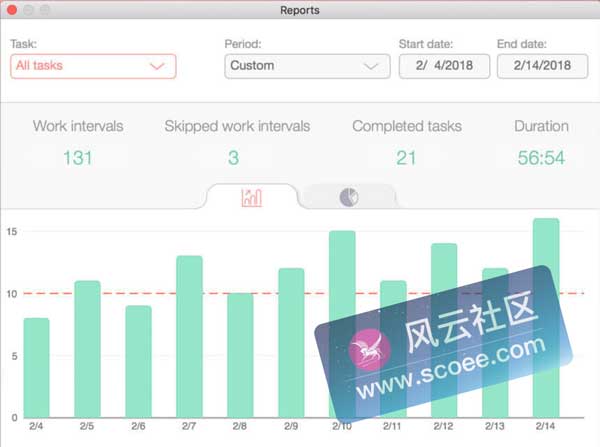600x447 pixels.
Task: Click the Work intervals heading
Action: 78,126
